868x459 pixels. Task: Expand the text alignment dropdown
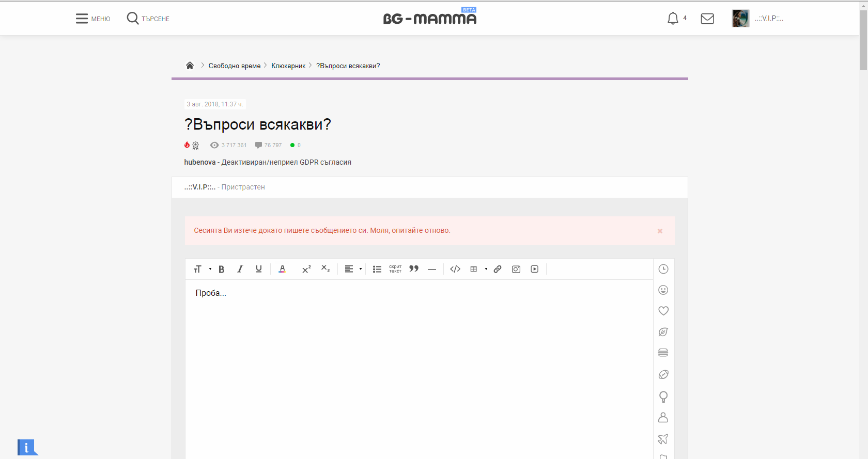coord(361,269)
